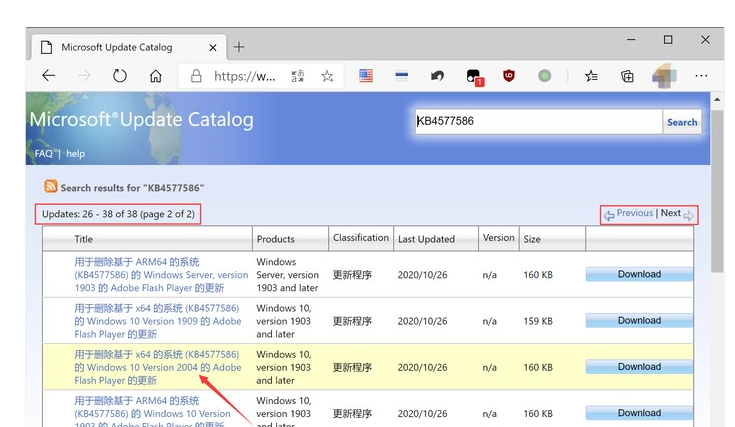This screenshot has width=735, height=427.
Task: Download the Windows 10 Version 1909 update
Action: 639,321
